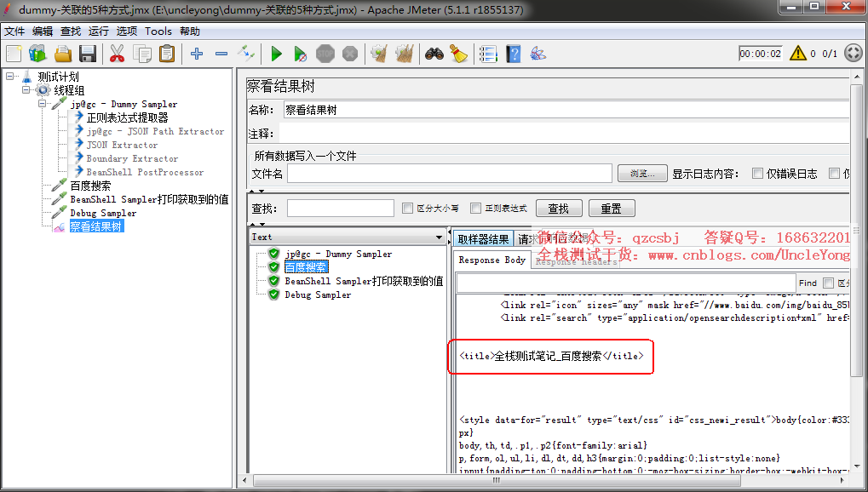Image resolution: width=868 pixels, height=492 pixels.
Task: Open the Function Helper list icon
Action: (488, 54)
